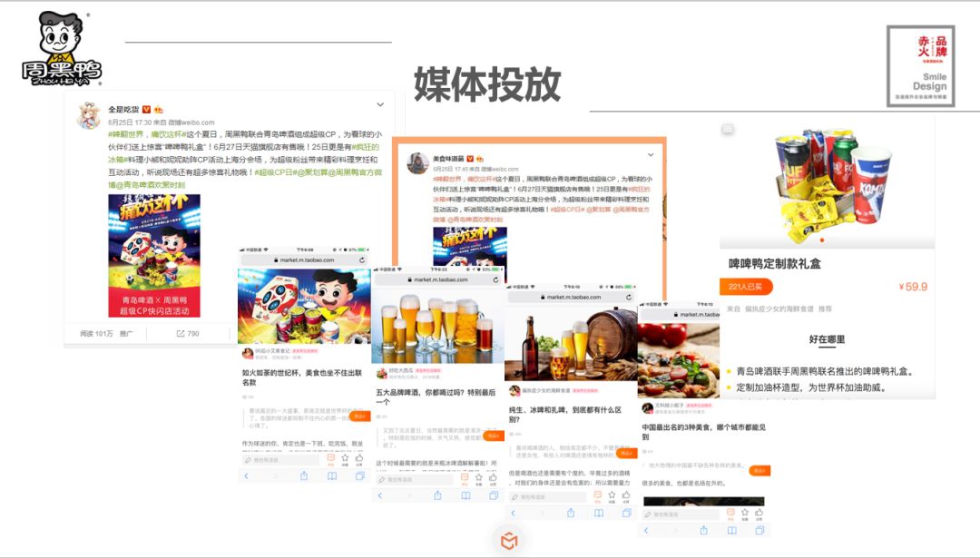This screenshot has width=980, height=558.
Task: Tap the orange comment icon under 世纪杯 article
Action: pos(330,458)
